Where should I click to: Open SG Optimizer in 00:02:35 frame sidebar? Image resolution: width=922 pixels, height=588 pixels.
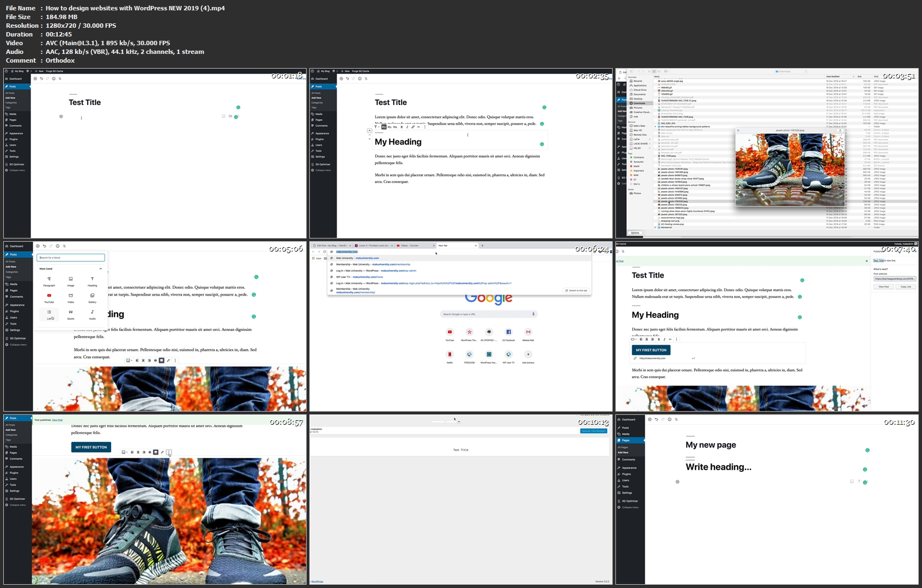(322, 164)
